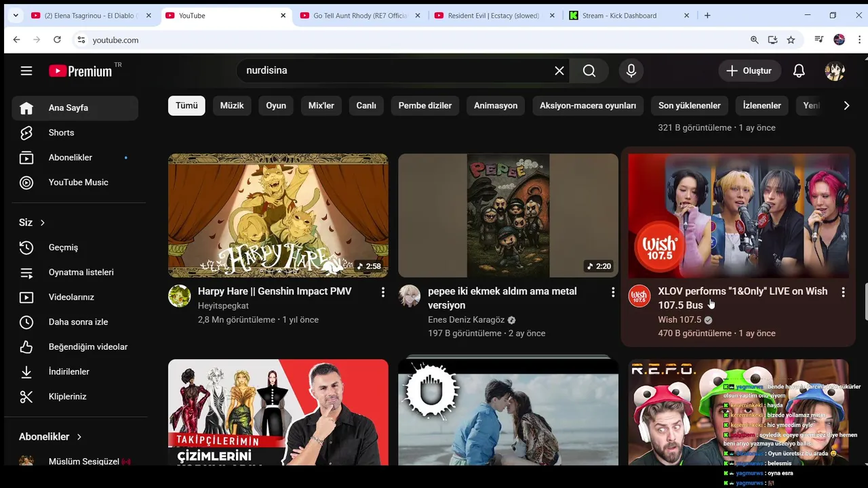Open Harpy Hare Genshin Impact PMV title
868x488 pixels.
coord(275,291)
